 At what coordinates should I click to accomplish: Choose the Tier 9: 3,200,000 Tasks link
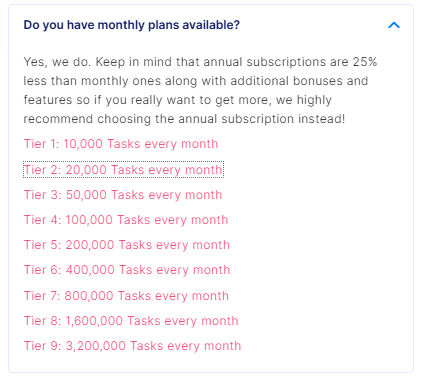point(132,346)
